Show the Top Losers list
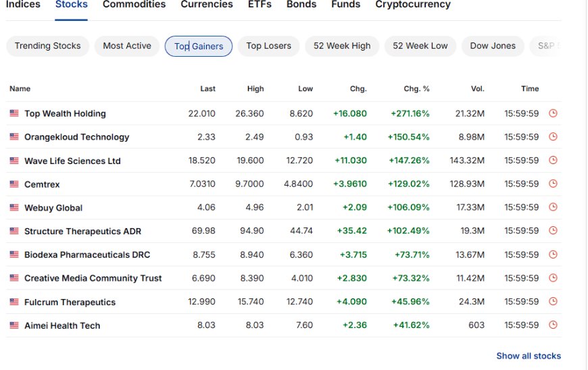 click(268, 46)
